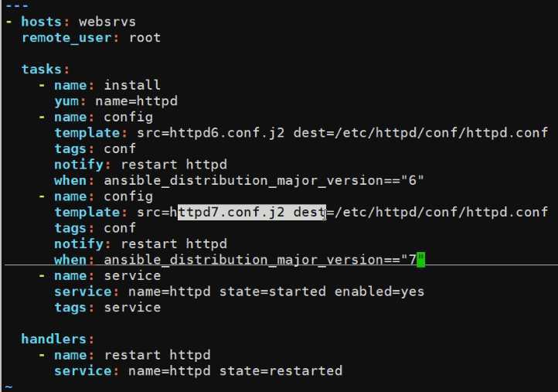The image size is (558, 392).
Task: Click the first notify keyword
Action: (79, 165)
